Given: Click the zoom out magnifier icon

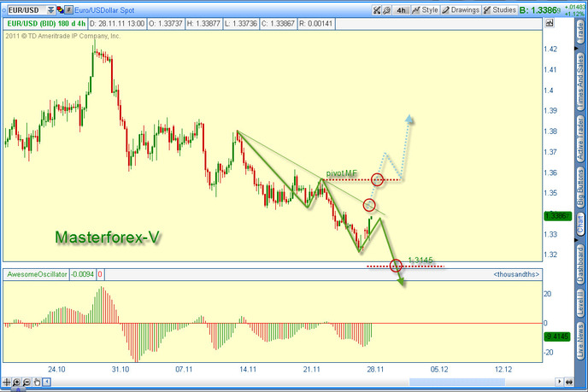Looking at the screenshot, I should 26,383.
